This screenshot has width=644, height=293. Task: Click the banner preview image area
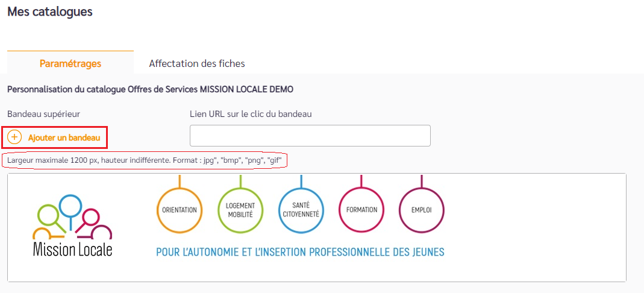pos(317,228)
